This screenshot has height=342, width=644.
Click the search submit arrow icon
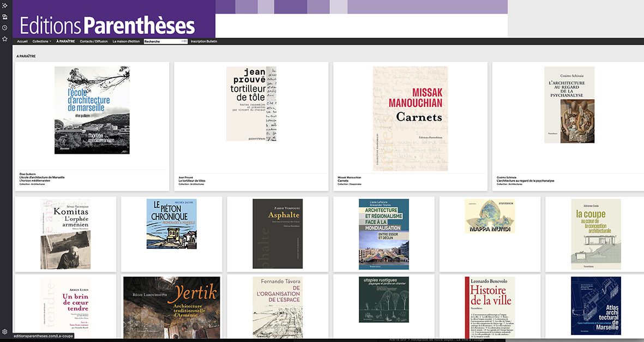point(184,41)
